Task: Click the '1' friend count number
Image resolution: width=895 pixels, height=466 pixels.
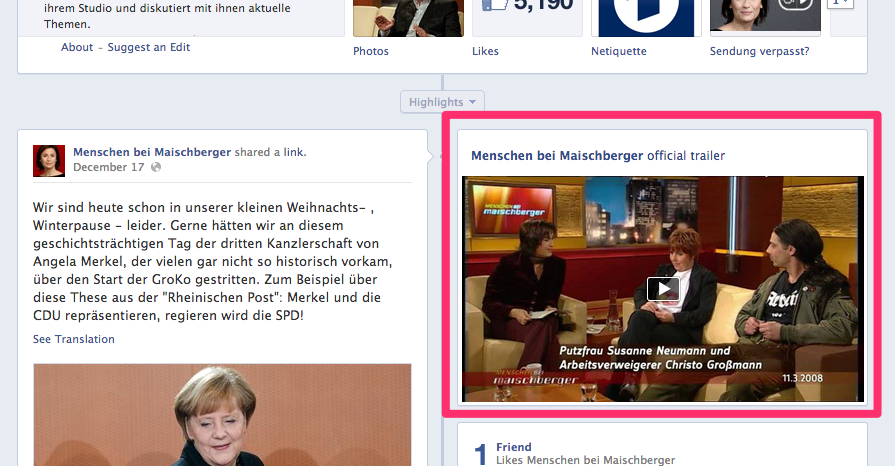Action: click(x=481, y=455)
